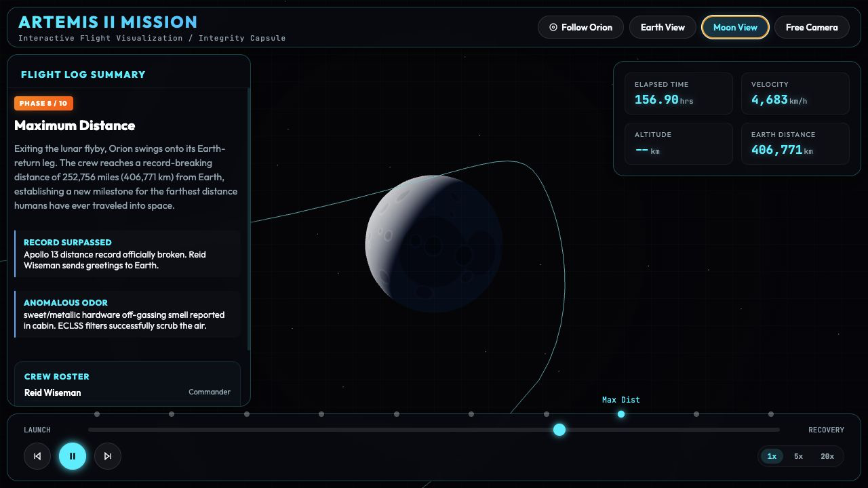The image size is (868, 488).
Task: Click the RECORD SURPASSED log entry
Action: tap(127, 253)
